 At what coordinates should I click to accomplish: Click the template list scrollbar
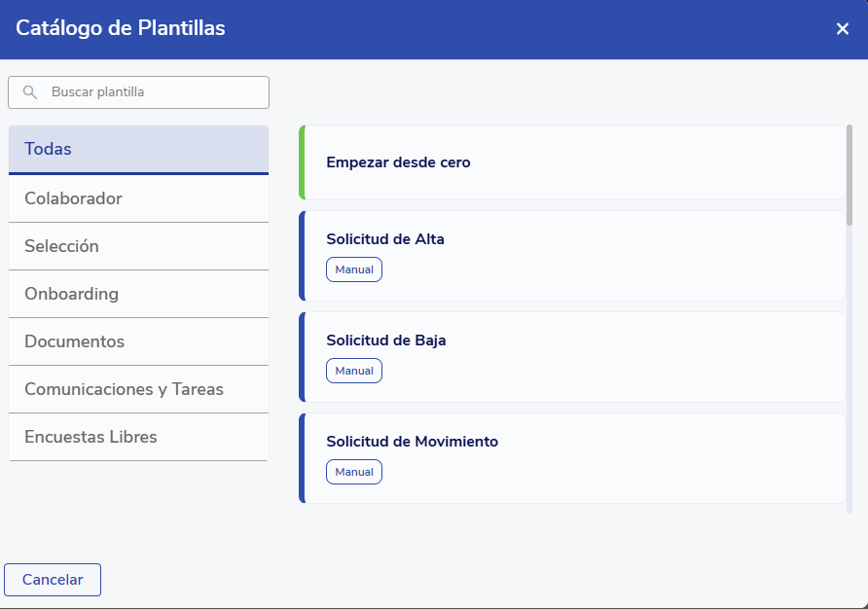click(850, 175)
